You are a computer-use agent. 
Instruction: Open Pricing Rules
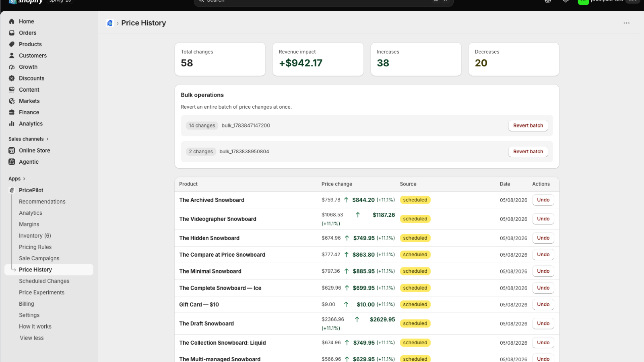(x=35, y=247)
